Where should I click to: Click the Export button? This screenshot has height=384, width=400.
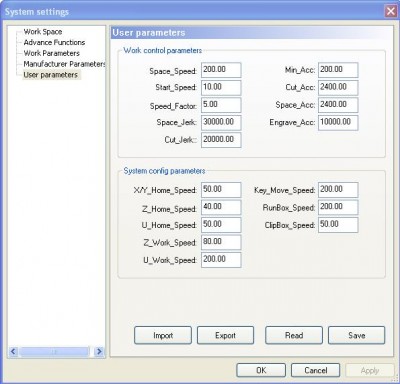(225, 335)
